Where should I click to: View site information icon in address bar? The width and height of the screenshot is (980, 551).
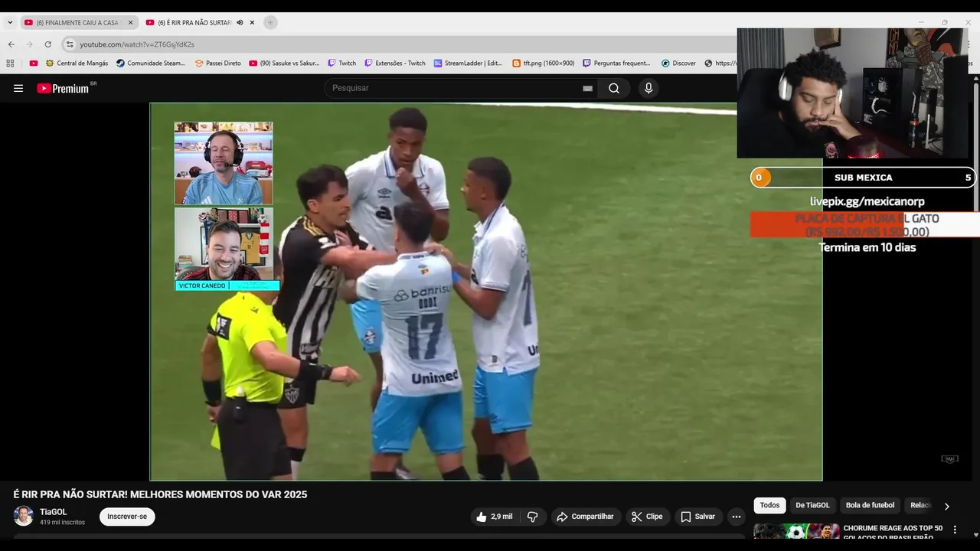pyautogui.click(x=70, y=44)
